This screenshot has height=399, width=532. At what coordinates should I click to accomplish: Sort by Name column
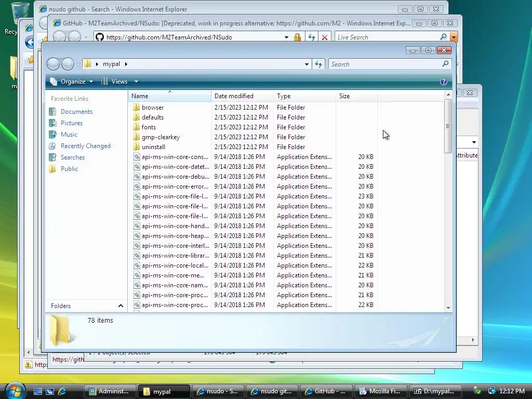(x=170, y=96)
